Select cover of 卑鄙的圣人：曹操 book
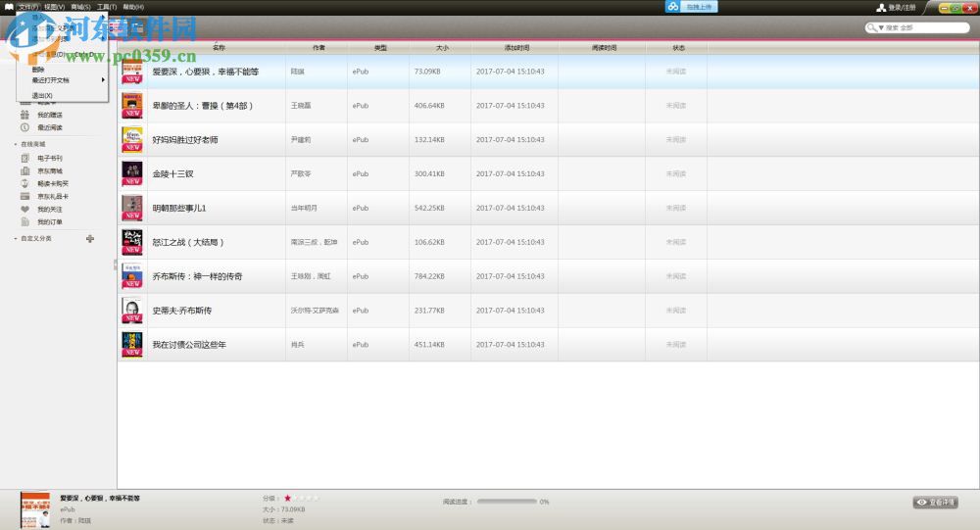The width and height of the screenshot is (980, 530). [x=132, y=106]
